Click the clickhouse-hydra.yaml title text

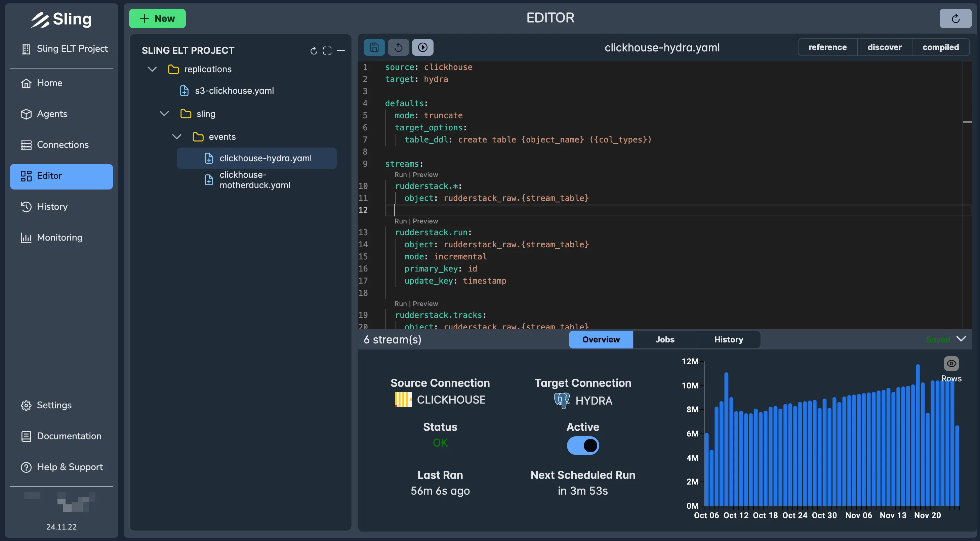tap(662, 48)
